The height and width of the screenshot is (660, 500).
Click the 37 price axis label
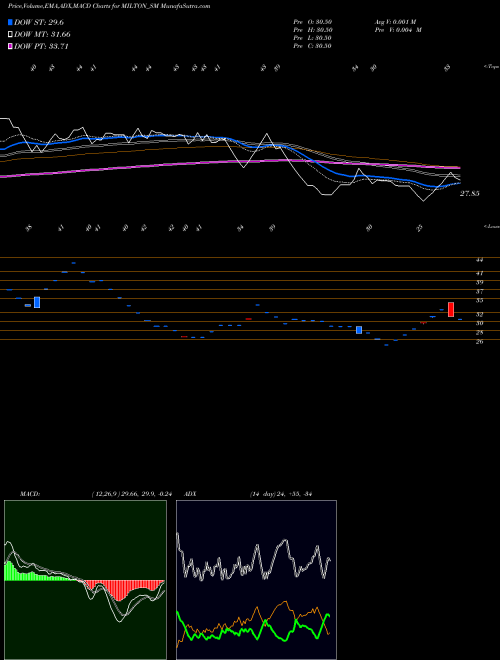pyautogui.click(x=479, y=292)
